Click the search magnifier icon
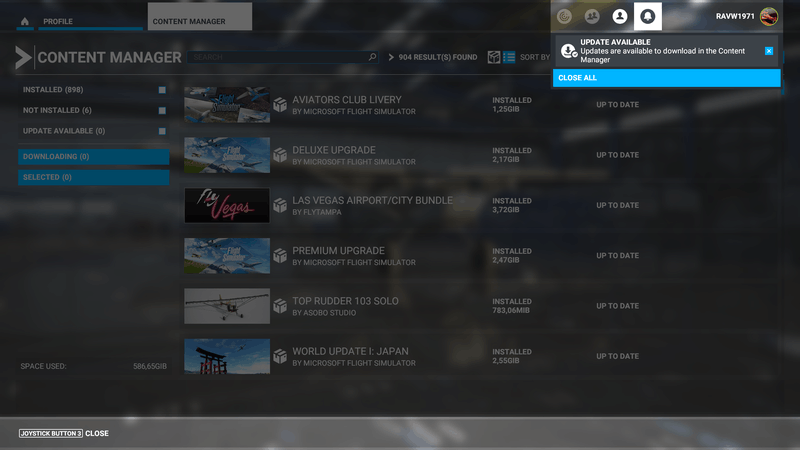This screenshot has width=800, height=450. (x=372, y=57)
